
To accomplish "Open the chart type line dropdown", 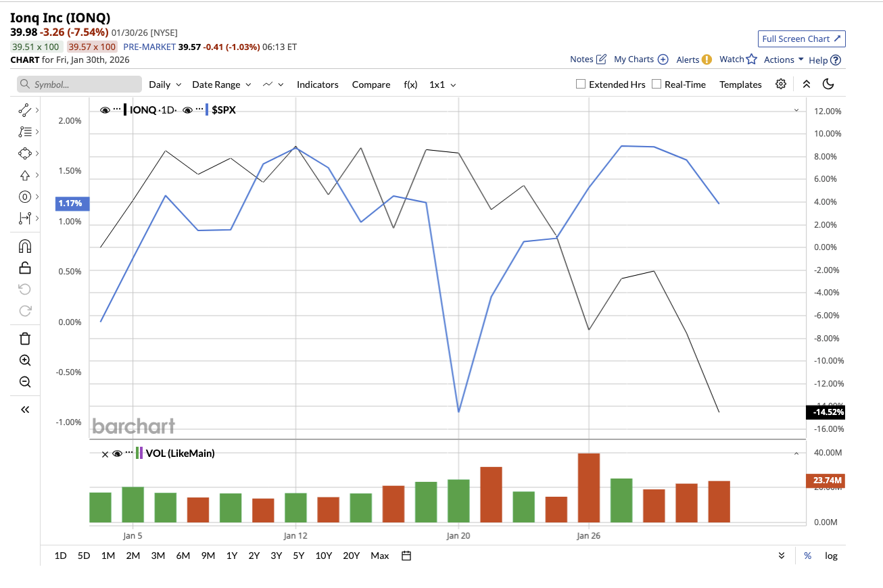I will tap(273, 84).
